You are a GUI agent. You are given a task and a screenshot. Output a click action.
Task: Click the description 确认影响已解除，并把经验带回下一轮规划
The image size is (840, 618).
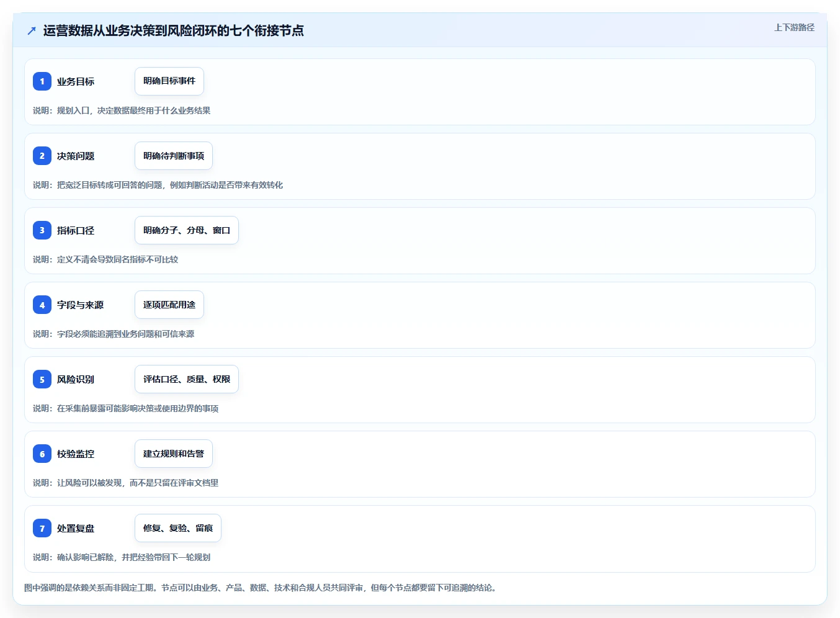(x=122, y=557)
